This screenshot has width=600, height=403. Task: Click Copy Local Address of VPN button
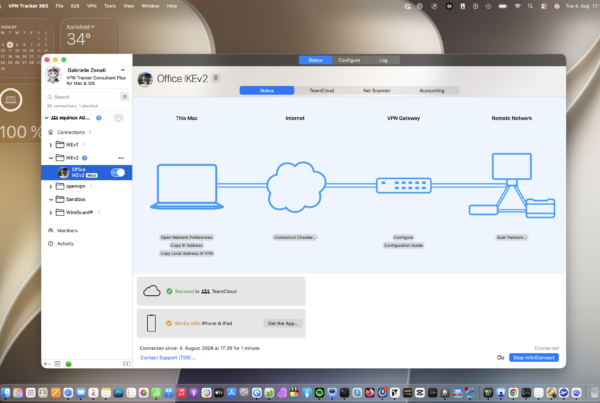(187, 253)
